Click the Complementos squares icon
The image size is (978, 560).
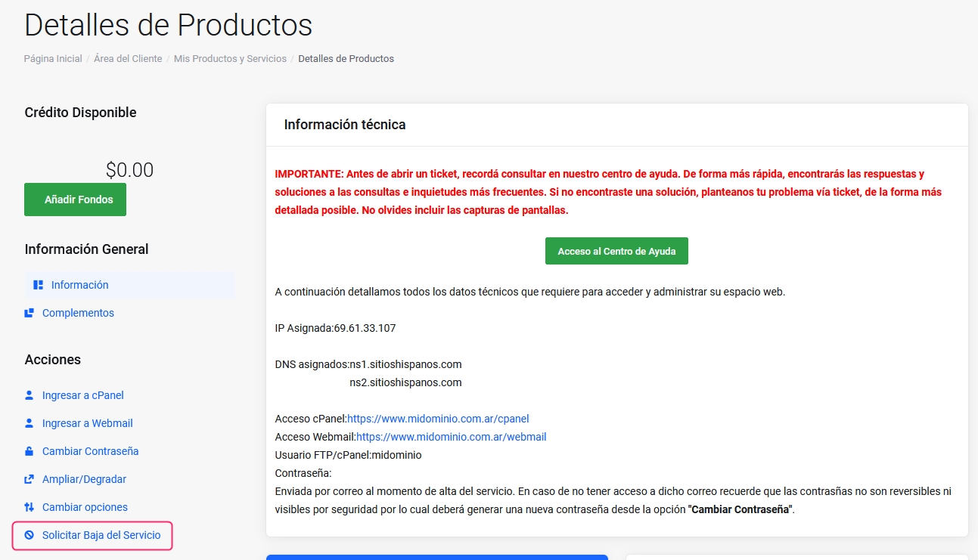[x=29, y=313]
